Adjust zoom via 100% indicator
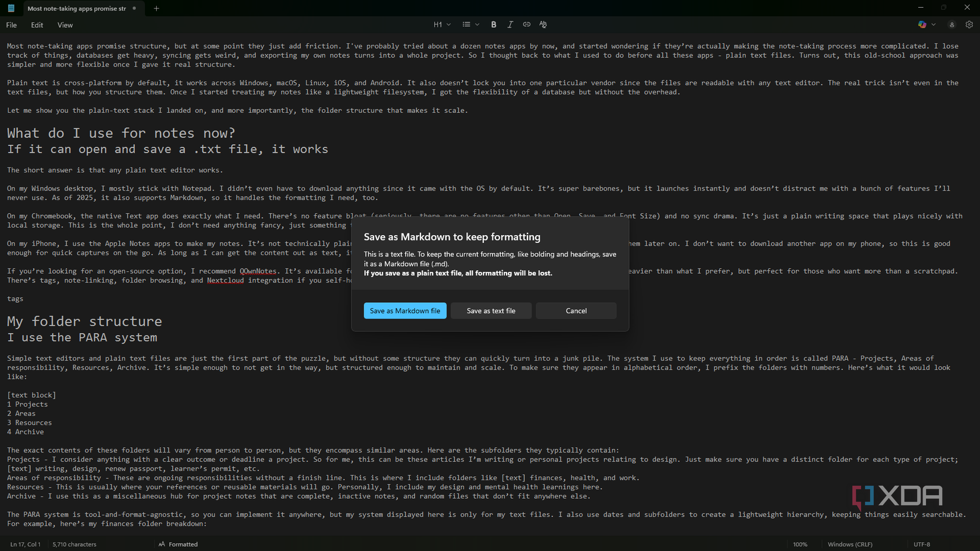This screenshot has height=551, width=980. pos(800,544)
